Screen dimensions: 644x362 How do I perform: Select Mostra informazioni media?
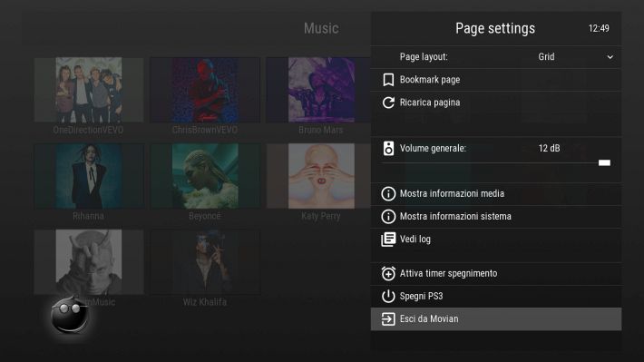[x=496, y=193]
